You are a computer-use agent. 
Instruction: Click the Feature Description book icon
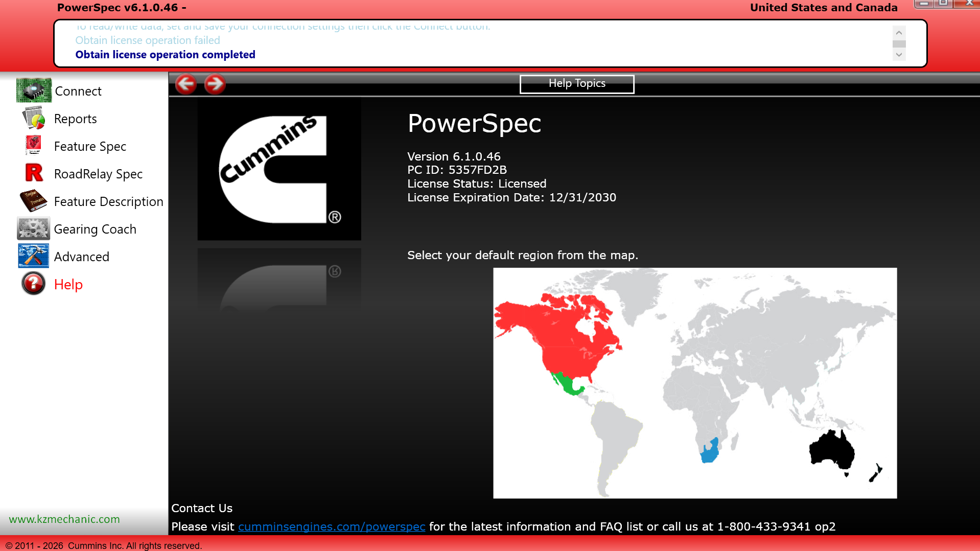tap(34, 201)
